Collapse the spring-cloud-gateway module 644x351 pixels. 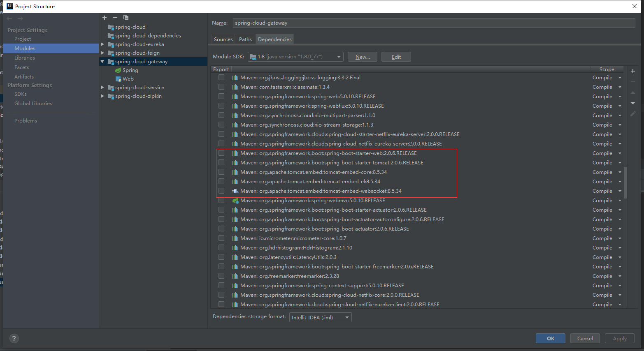pyautogui.click(x=102, y=62)
